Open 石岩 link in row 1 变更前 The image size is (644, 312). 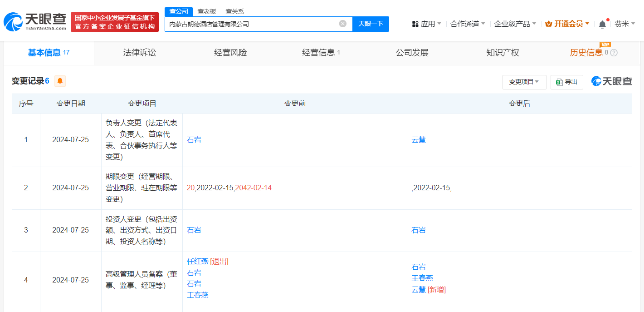pyautogui.click(x=194, y=140)
